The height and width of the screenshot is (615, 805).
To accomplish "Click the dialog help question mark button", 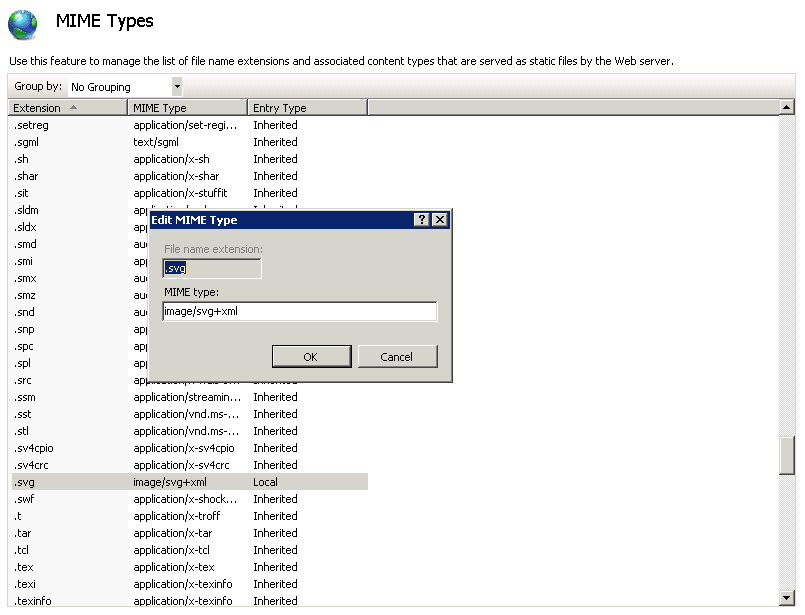I will 422,220.
